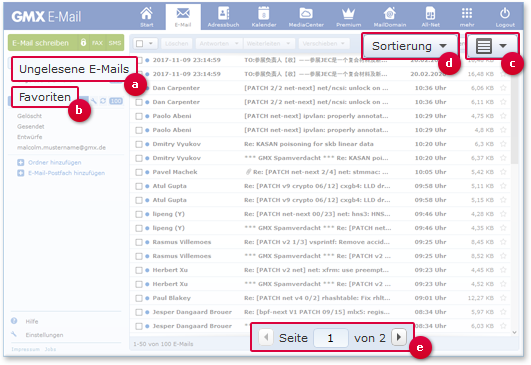This screenshot has height=365, width=531.
Task: Check the Paul Blakey email checkbox
Action: (139, 298)
